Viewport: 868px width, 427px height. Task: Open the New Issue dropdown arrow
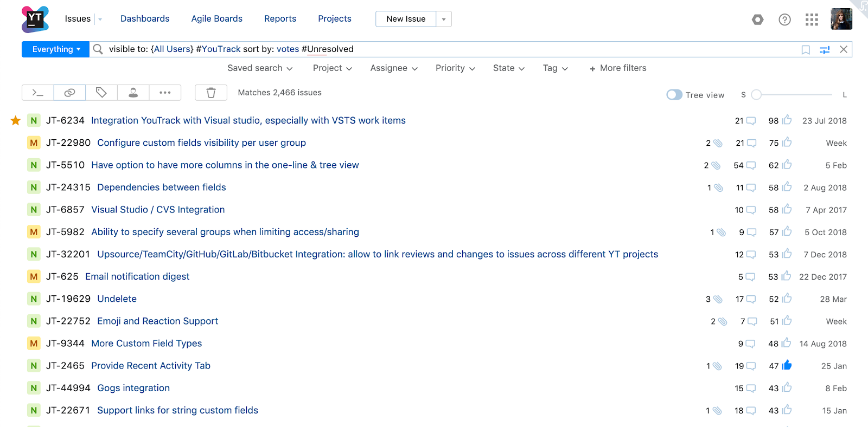[444, 19]
